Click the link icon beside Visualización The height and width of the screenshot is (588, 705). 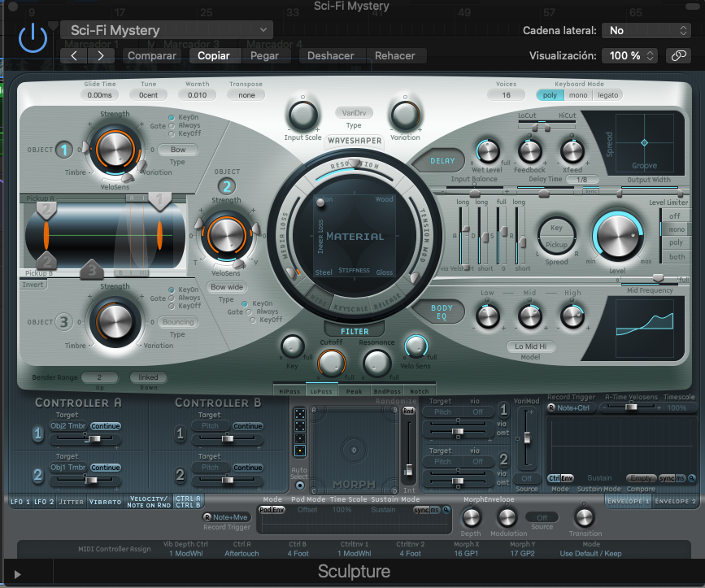(x=677, y=56)
